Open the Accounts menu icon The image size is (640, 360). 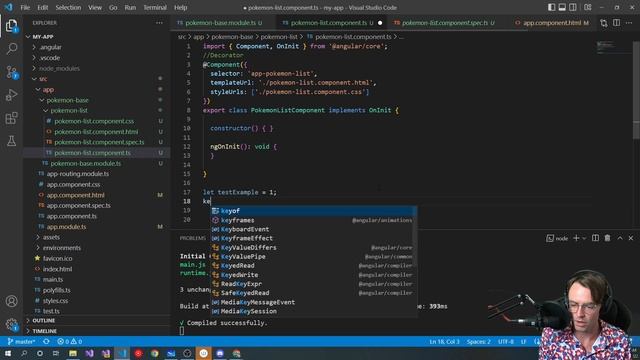pyautogui.click(x=11, y=301)
